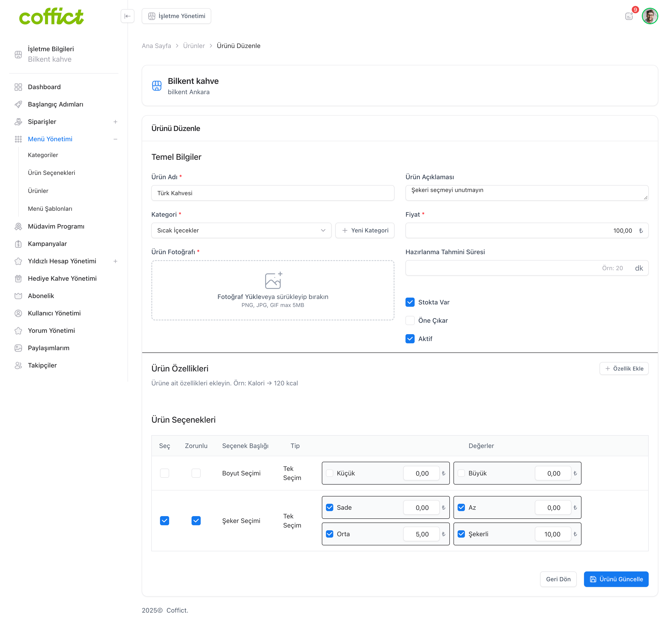Collapse the Menü Yönetimi section
672x624 pixels.
[x=115, y=139]
